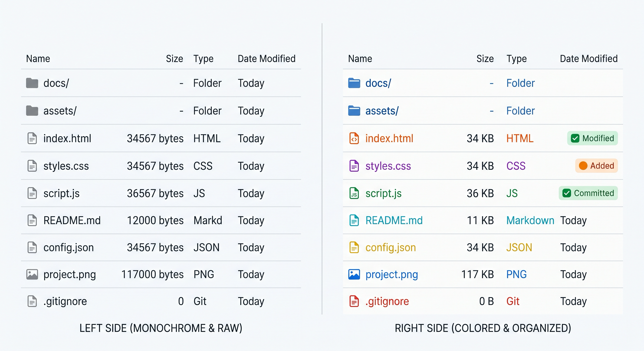Screen dimensions: 644x351
Task: Sort by Type column header in right list
Action: 516,59
